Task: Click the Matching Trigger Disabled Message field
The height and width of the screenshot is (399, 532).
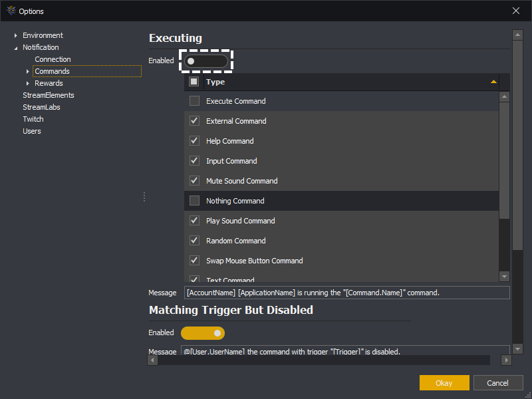Action: coord(345,351)
